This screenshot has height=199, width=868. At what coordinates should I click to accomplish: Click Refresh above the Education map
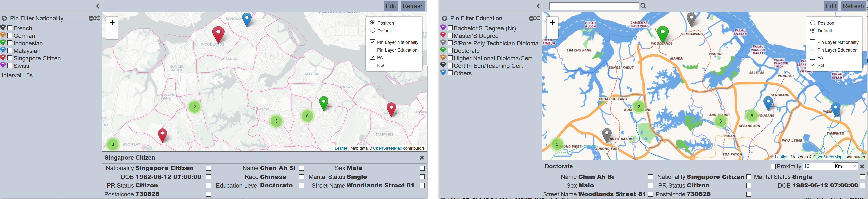(x=853, y=6)
